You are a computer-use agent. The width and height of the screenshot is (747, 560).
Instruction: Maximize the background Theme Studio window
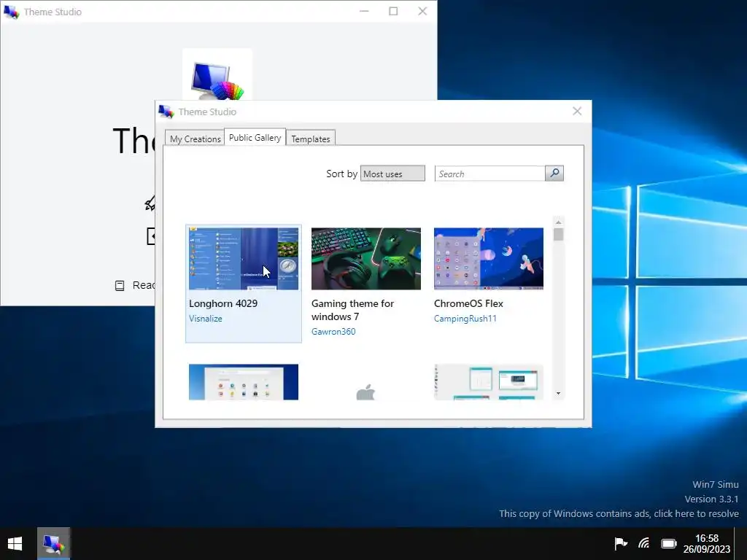tap(393, 11)
